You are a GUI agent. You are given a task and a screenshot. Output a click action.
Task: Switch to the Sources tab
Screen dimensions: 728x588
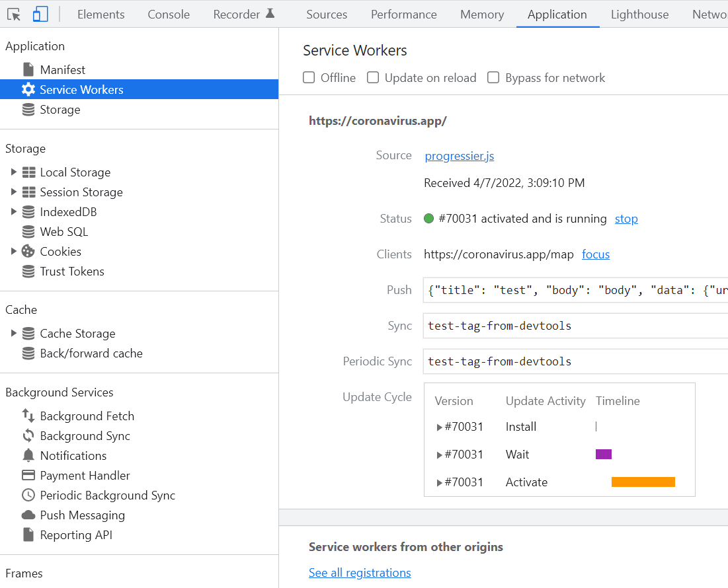point(327,15)
